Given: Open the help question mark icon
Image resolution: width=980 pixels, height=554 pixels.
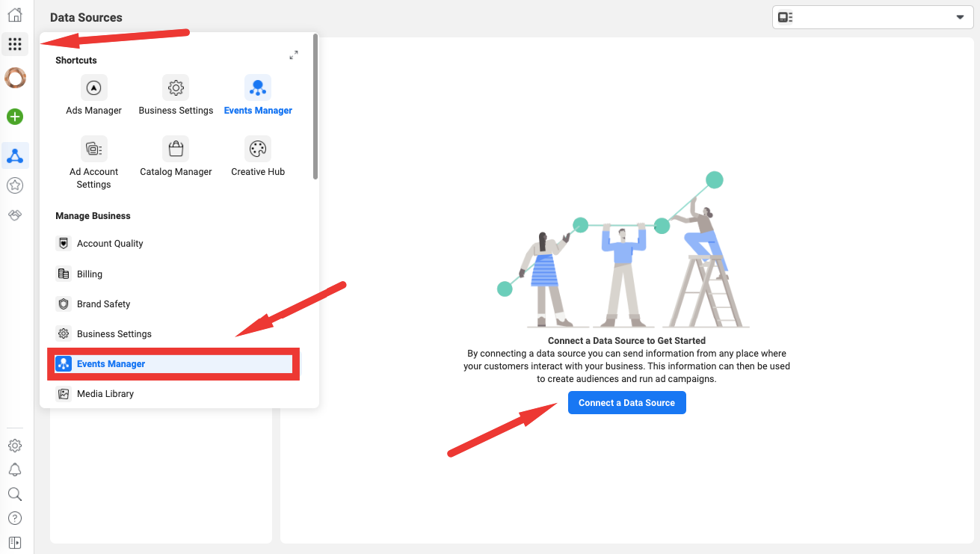Looking at the screenshot, I should tap(15, 518).
